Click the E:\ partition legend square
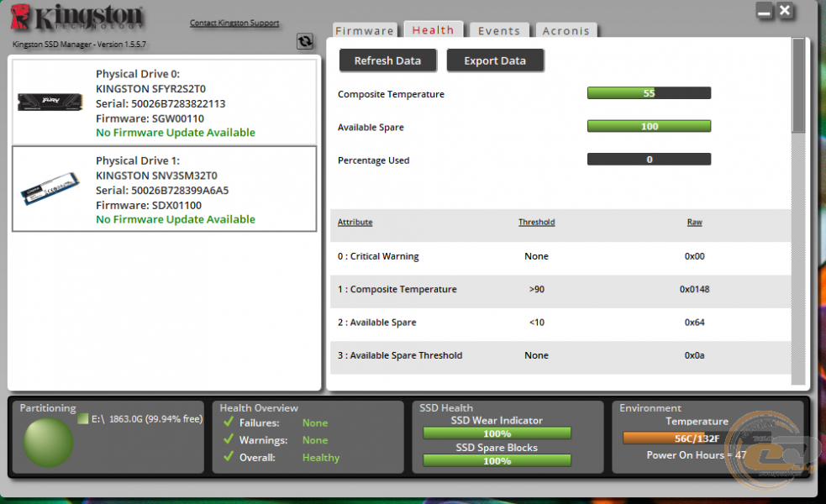Screen dimensions: 826x504 82,418
